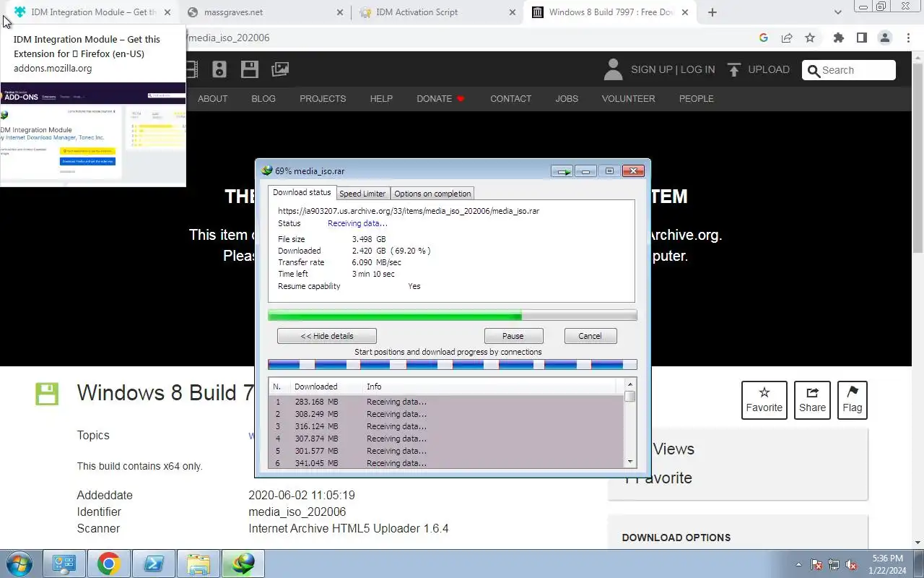This screenshot has height=578, width=924.
Task: Open Control Panel taskbar icon
Action: [64, 564]
